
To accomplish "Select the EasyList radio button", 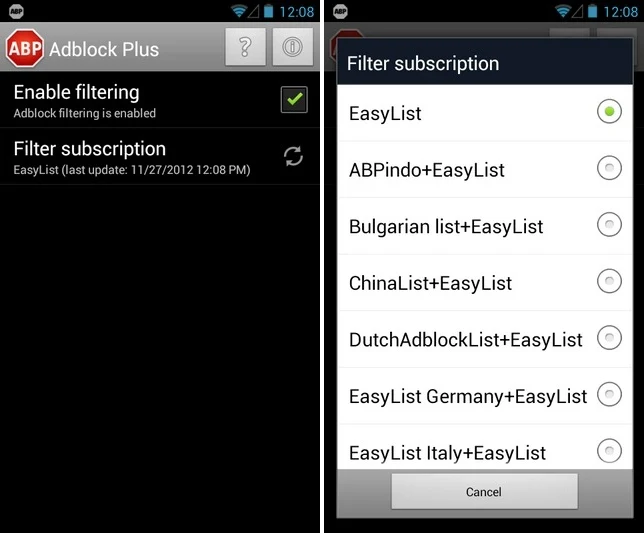I will pyautogui.click(x=609, y=111).
